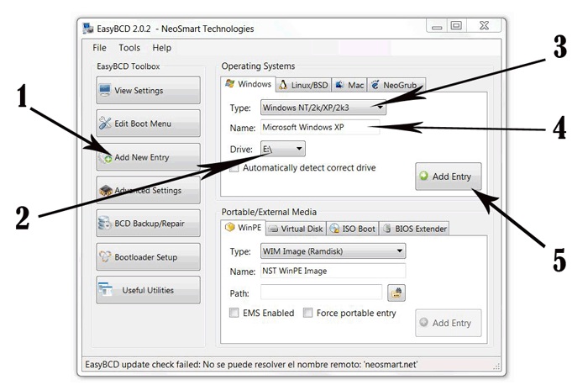Click the EasyBCD Toolbox heading
Viewport: 588px width, 390px height.
tap(129, 66)
